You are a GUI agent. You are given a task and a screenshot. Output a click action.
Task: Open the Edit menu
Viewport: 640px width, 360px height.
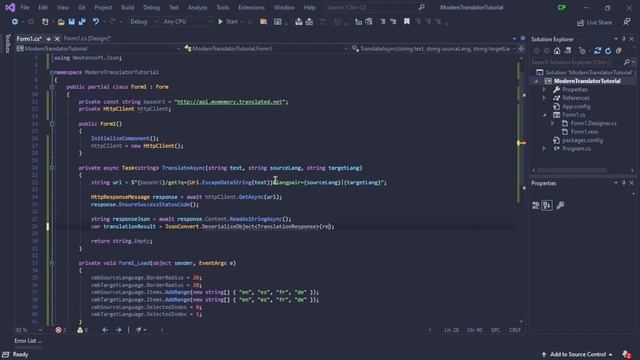click(43, 7)
